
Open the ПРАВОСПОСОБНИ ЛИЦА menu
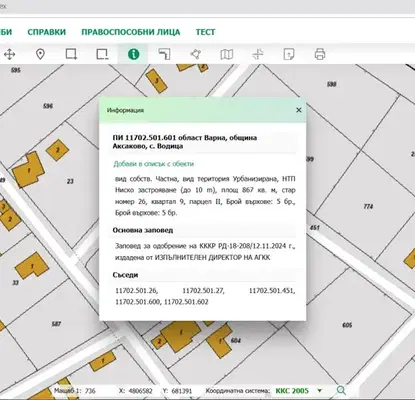click(x=131, y=32)
